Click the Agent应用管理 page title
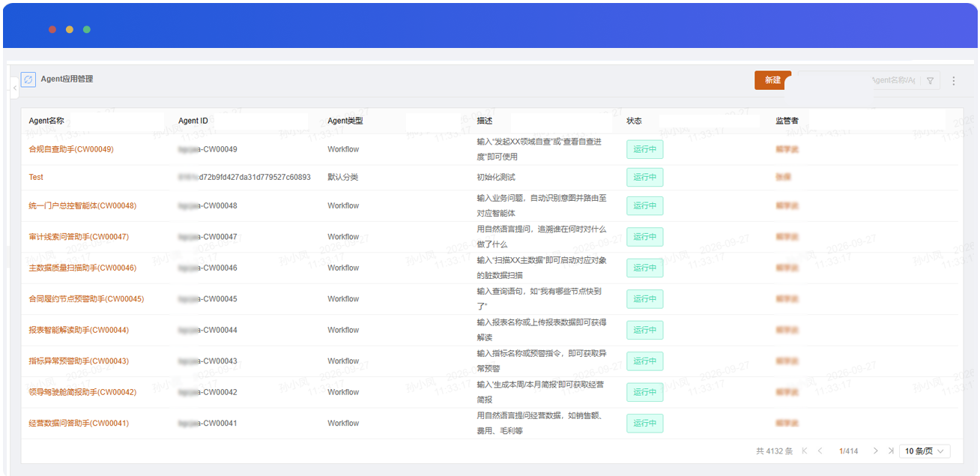 click(67, 79)
